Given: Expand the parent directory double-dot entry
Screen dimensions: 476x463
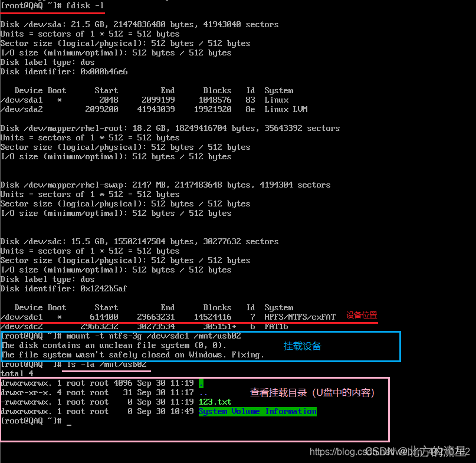Looking at the screenshot, I should [x=202, y=392].
